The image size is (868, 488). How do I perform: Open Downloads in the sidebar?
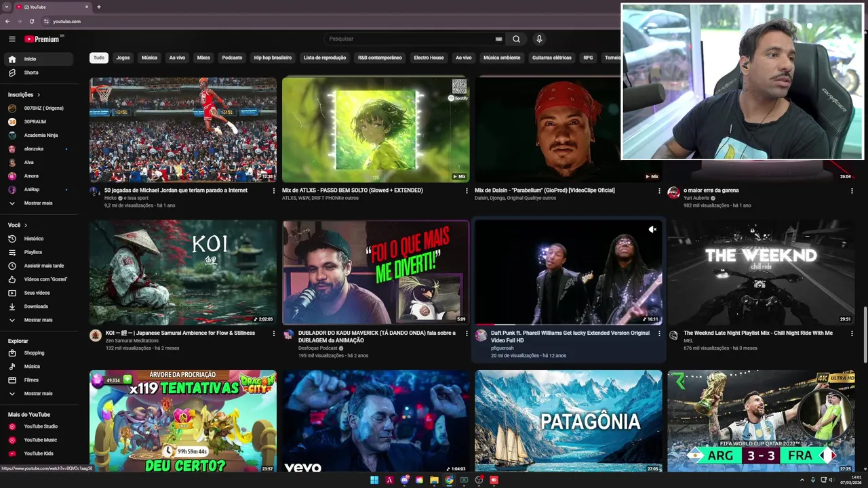(x=39, y=306)
